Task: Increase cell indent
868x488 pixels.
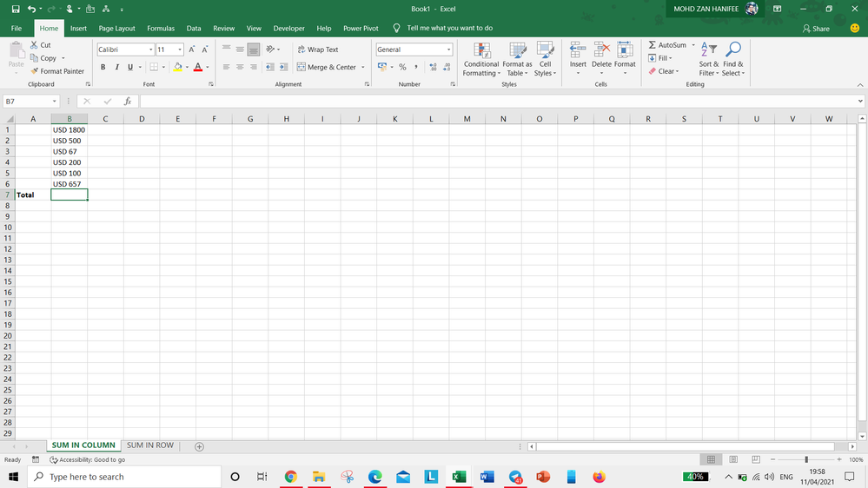Action: (x=283, y=67)
